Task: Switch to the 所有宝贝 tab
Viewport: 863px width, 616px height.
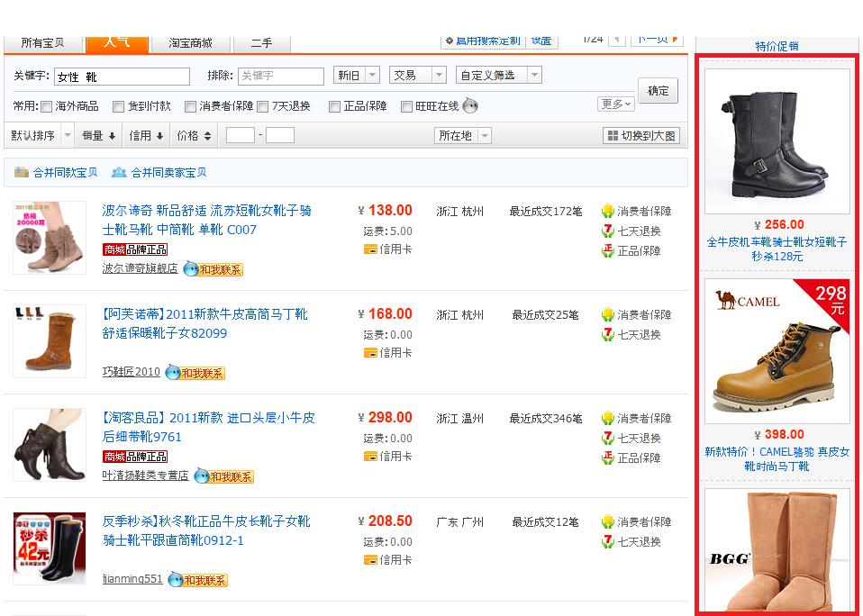Action: tap(42, 43)
